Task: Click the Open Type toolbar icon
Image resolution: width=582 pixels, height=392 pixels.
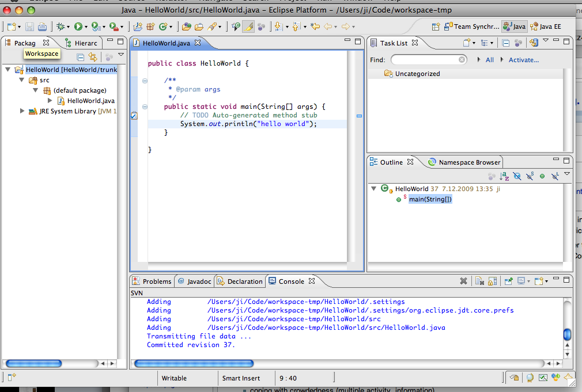Action: point(187,26)
